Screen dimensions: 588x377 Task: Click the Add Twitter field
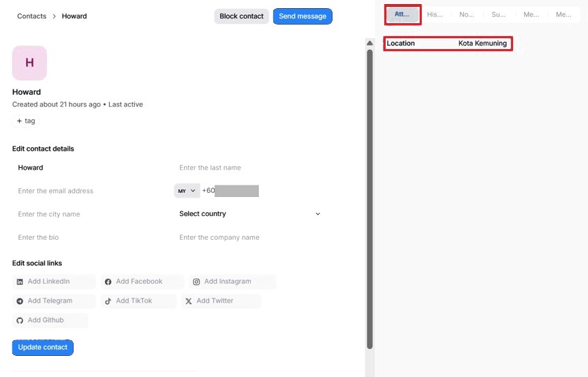221,301
